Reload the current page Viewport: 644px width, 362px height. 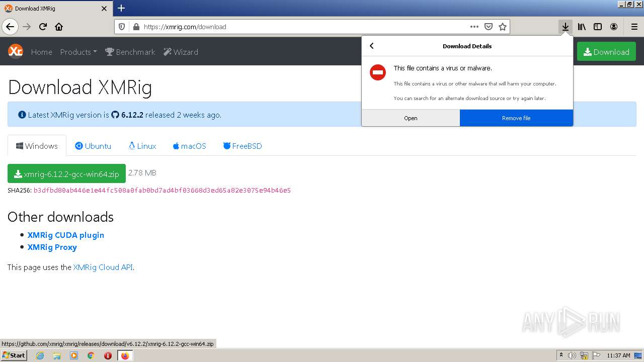click(x=43, y=27)
